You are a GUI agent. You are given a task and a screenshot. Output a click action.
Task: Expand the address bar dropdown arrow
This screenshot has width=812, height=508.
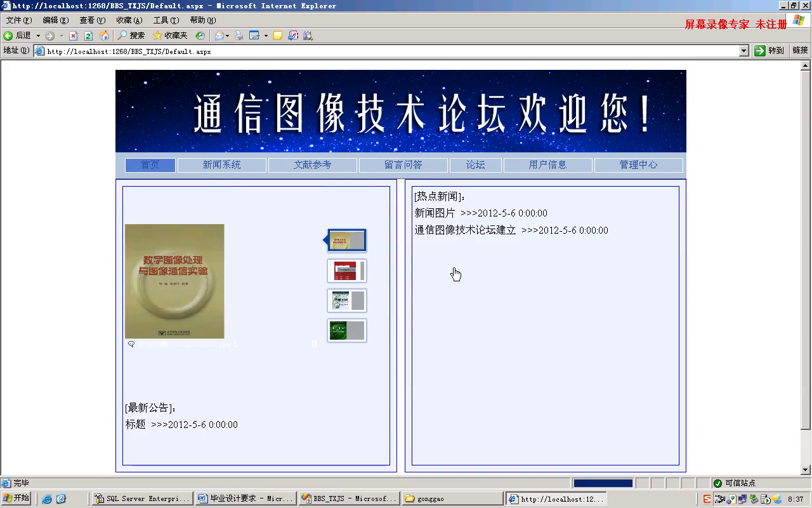click(x=744, y=51)
